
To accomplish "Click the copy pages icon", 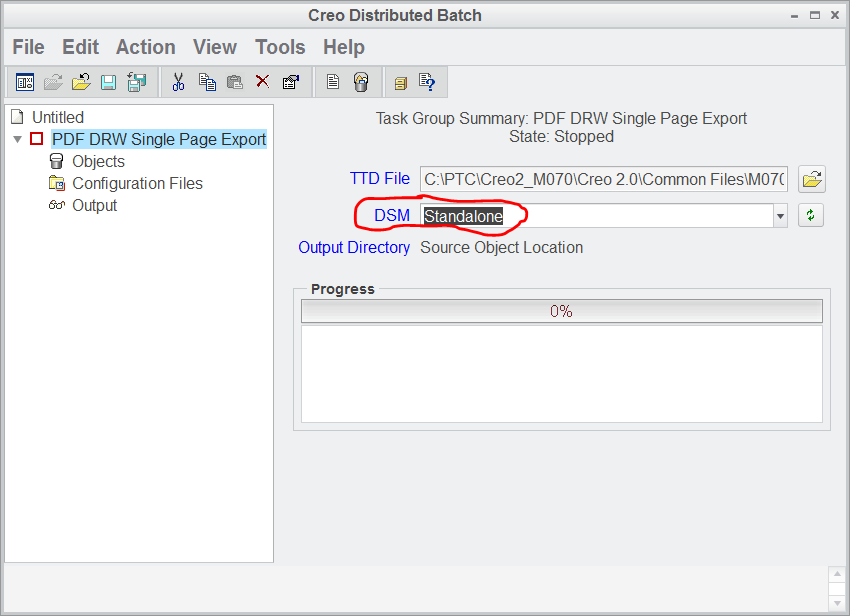I will click(207, 82).
